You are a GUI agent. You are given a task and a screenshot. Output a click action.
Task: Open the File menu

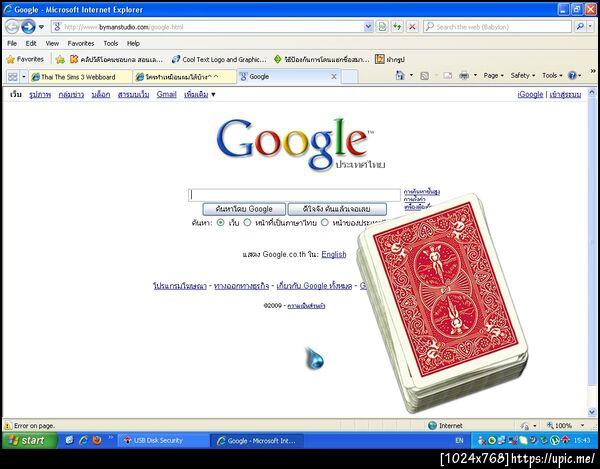pos(12,43)
